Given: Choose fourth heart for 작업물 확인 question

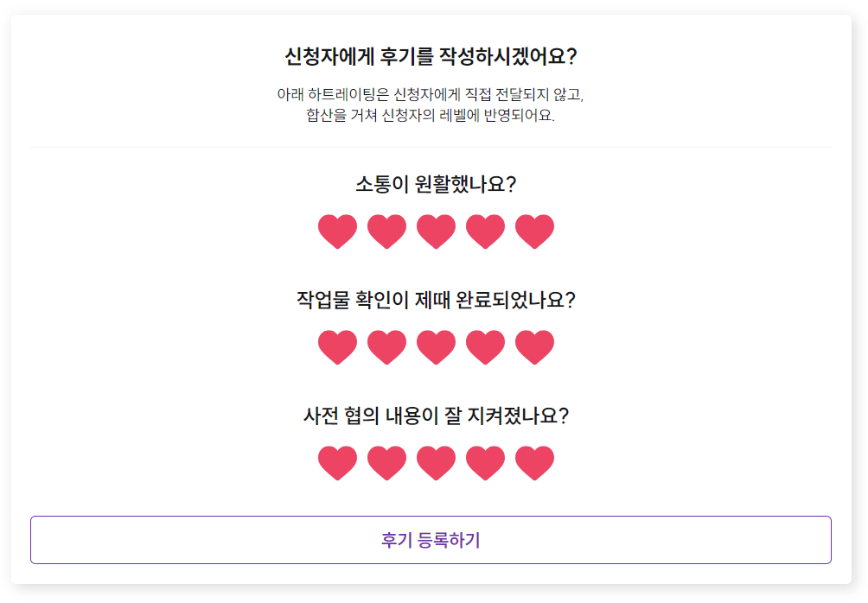Looking at the screenshot, I should (485, 347).
